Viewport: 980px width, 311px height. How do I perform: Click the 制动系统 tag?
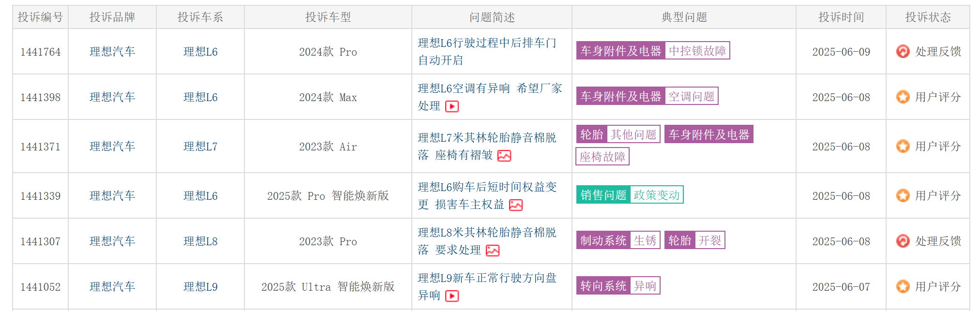(x=603, y=240)
